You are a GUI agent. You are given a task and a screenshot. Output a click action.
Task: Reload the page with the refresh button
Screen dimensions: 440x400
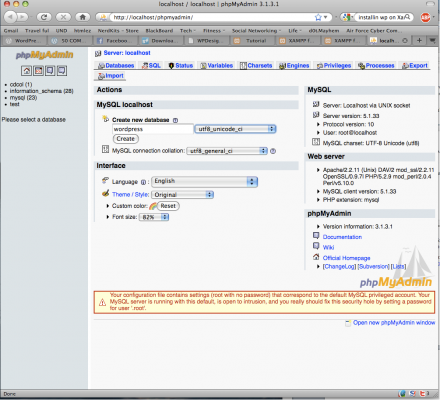click(x=44, y=17)
